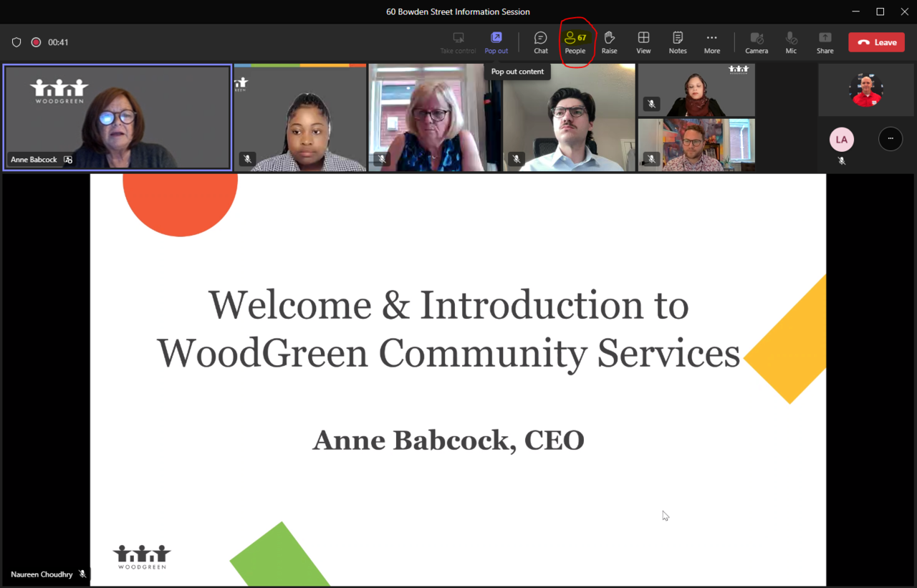Click the muted mic icon beside Naureen Choudhry
This screenshot has width=917, height=588.
(82, 574)
